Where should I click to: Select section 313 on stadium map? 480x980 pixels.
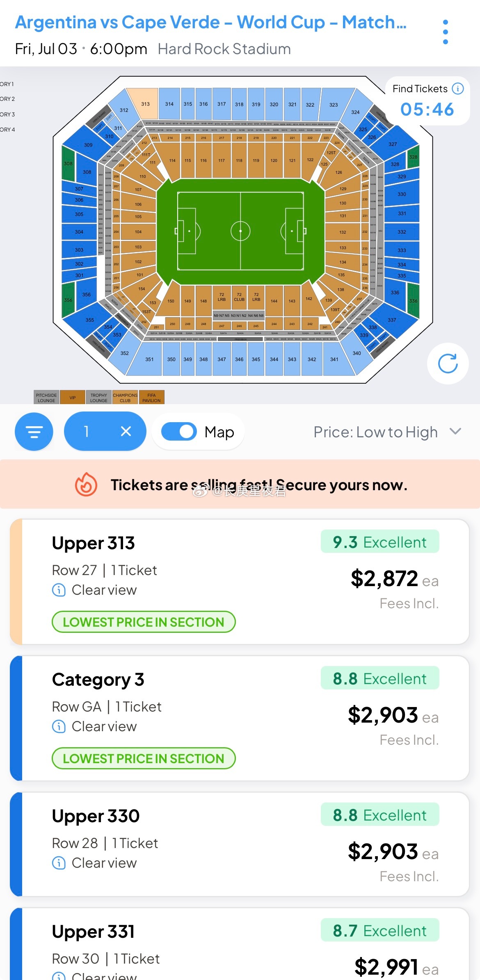click(x=144, y=103)
